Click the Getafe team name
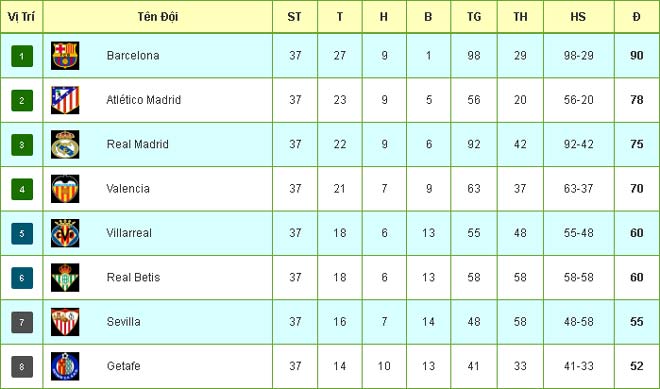This screenshot has height=389, width=660. pyautogui.click(x=123, y=366)
